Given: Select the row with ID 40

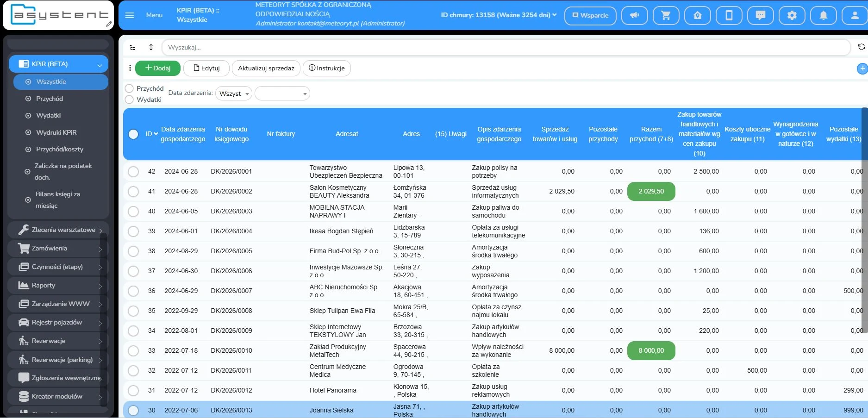Looking at the screenshot, I should [x=133, y=211].
